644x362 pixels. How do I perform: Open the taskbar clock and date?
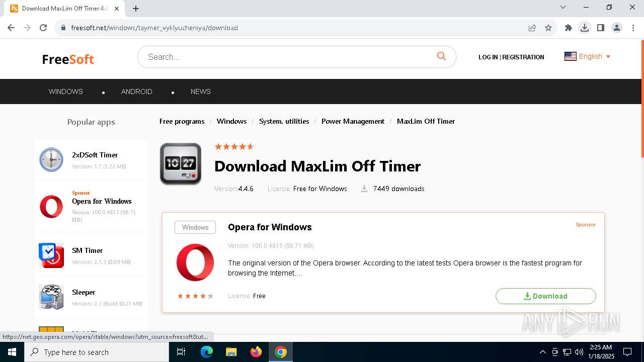pos(601,352)
